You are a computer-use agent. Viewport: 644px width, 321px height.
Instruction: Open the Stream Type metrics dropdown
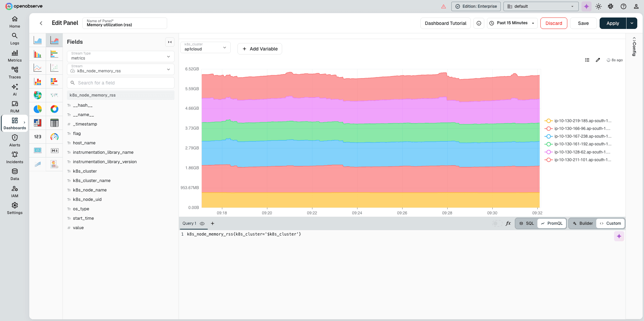coord(121,57)
